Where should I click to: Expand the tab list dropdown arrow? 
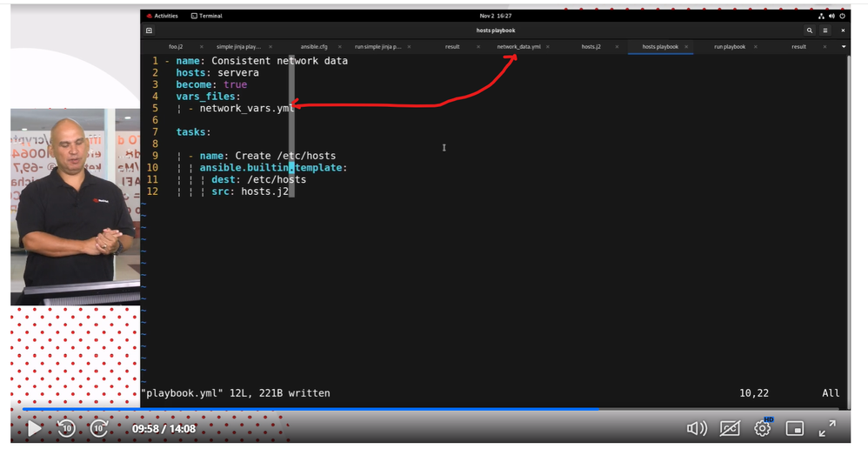(x=843, y=47)
